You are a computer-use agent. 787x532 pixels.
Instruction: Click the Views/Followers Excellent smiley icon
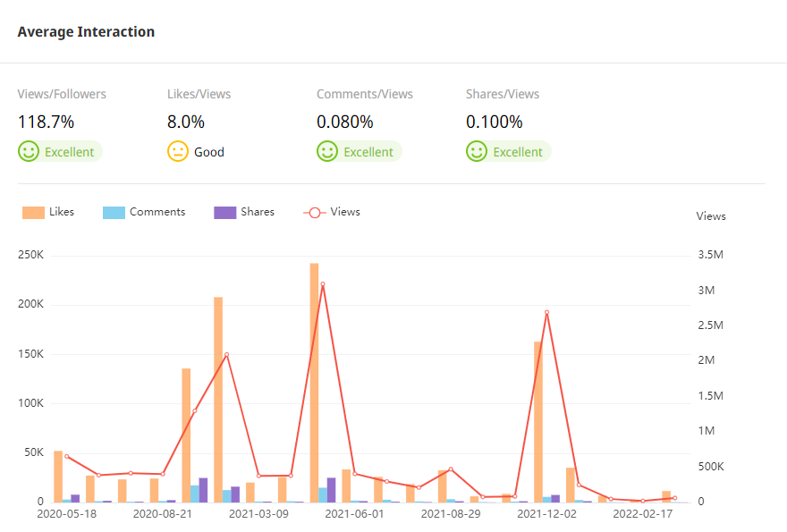(29, 152)
